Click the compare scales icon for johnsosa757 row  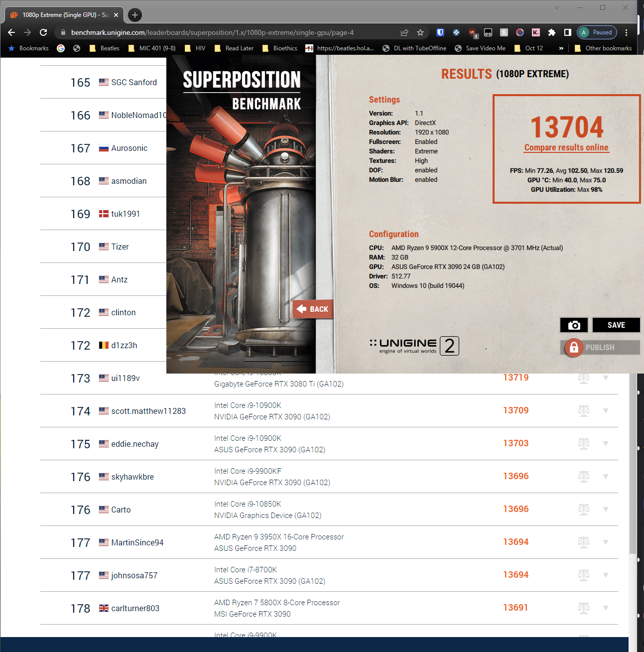pyautogui.click(x=584, y=575)
